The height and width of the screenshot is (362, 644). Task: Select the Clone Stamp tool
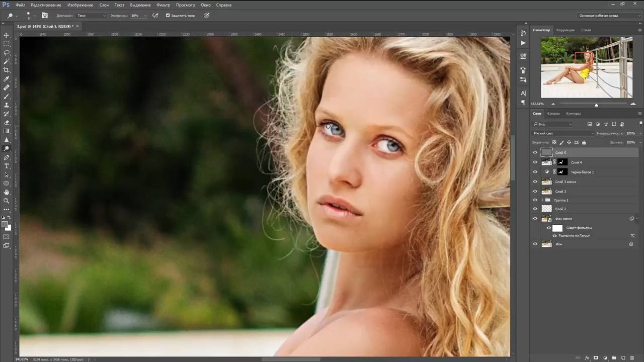pos(7,105)
